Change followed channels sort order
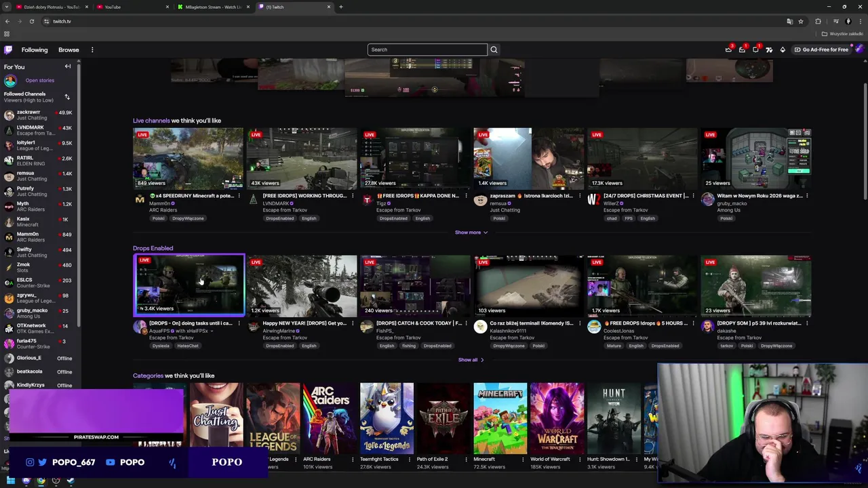The height and width of the screenshot is (488, 868). [x=67, y=97]
